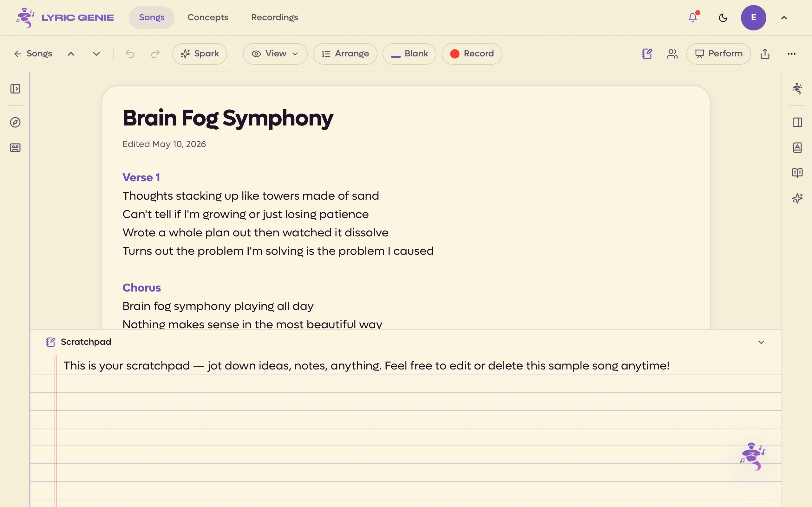Toggle the right side panel icon
This screenshot has height=507, width=812.
pos(797,122)
